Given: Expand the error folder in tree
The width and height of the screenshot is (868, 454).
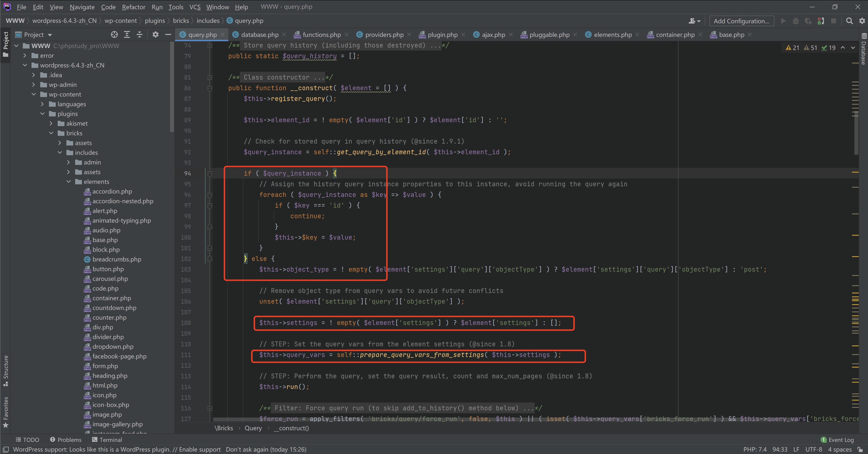Looking at the screenshot, I should (25, 56).
